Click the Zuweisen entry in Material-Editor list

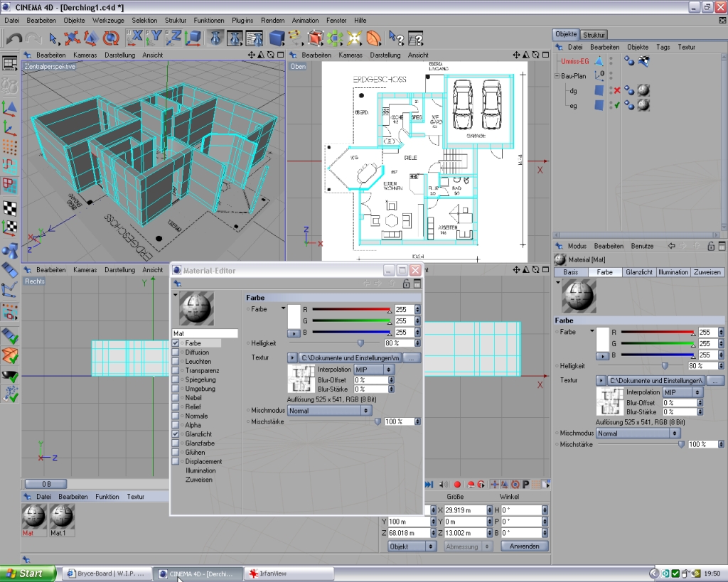tap(199, 480)
